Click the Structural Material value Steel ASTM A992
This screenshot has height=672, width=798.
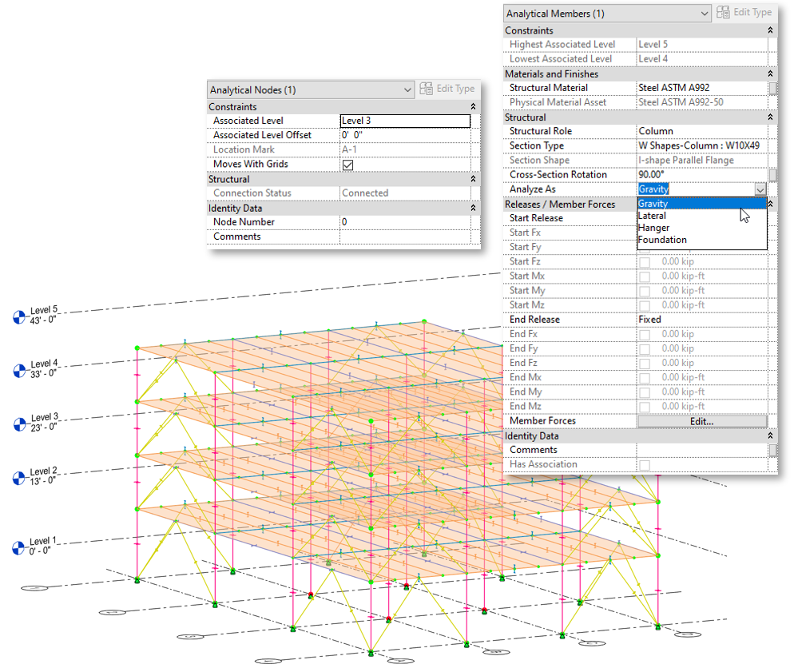674,88
